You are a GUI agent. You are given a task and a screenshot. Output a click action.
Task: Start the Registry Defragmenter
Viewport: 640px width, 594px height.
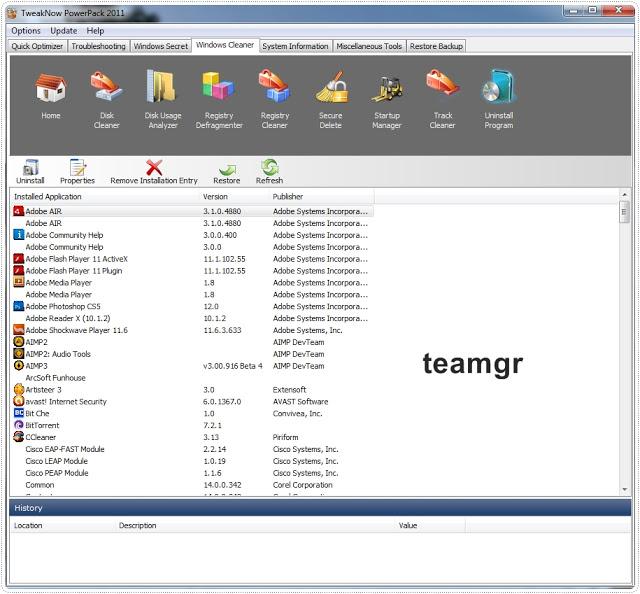pos(219,100)
